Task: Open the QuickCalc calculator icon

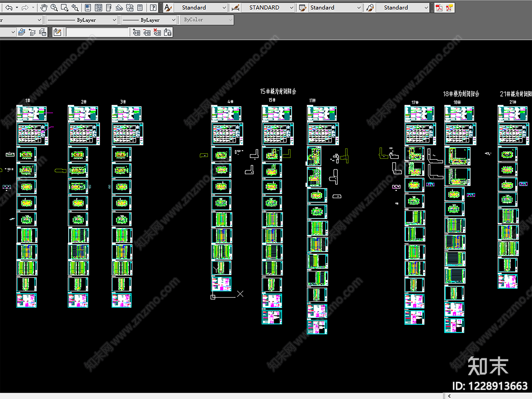Action: pos(140,7)
